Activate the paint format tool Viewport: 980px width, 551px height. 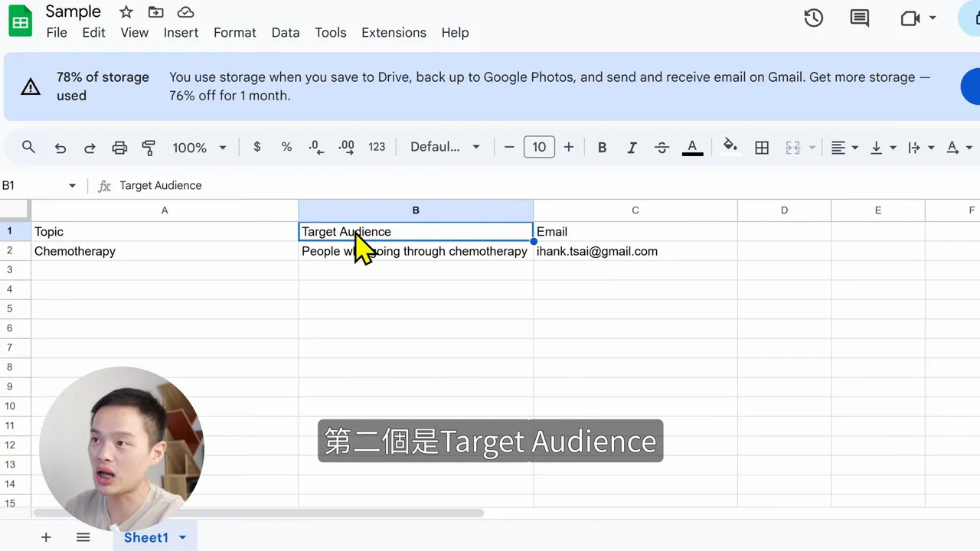pos(149,148)
